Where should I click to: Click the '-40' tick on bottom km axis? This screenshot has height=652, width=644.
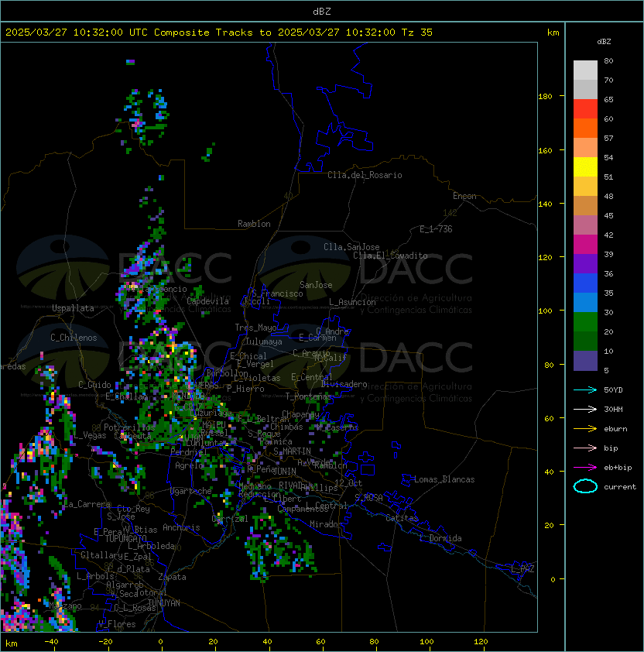click(x=51, y=642)
